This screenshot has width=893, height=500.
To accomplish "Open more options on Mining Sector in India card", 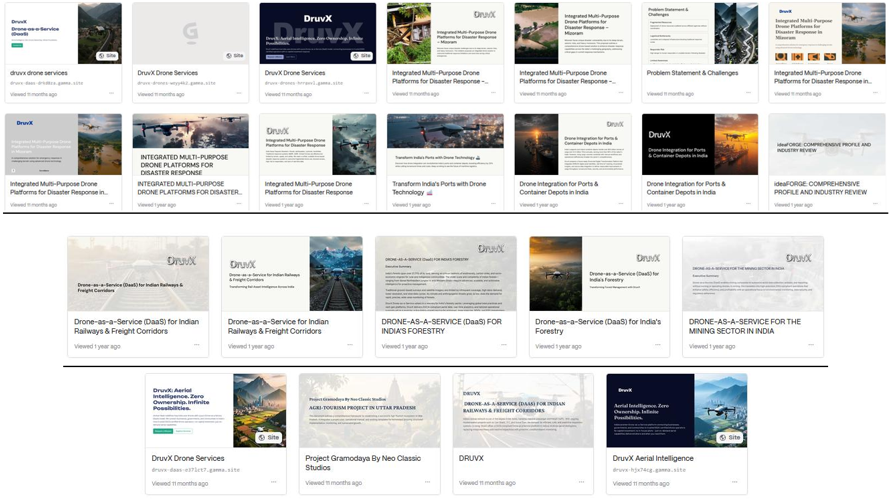I will [811, 345].
